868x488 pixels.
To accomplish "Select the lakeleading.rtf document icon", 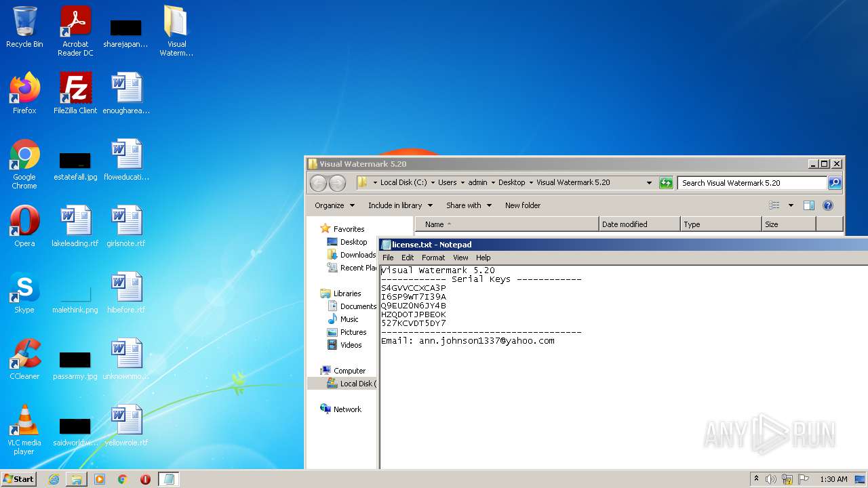I will [75, 226].
